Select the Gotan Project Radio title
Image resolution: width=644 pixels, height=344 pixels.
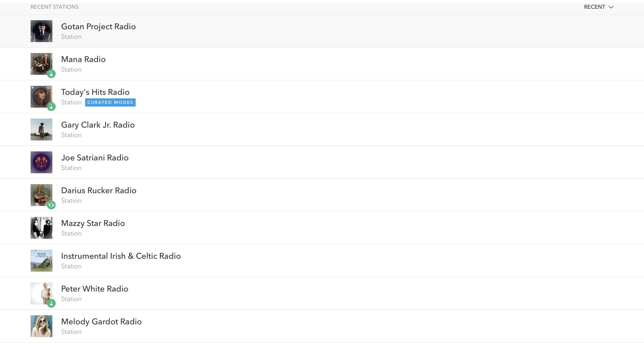coord(99,27)
